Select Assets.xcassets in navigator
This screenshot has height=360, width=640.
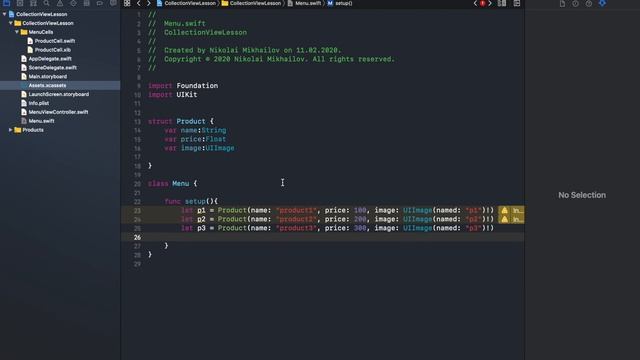47,85
